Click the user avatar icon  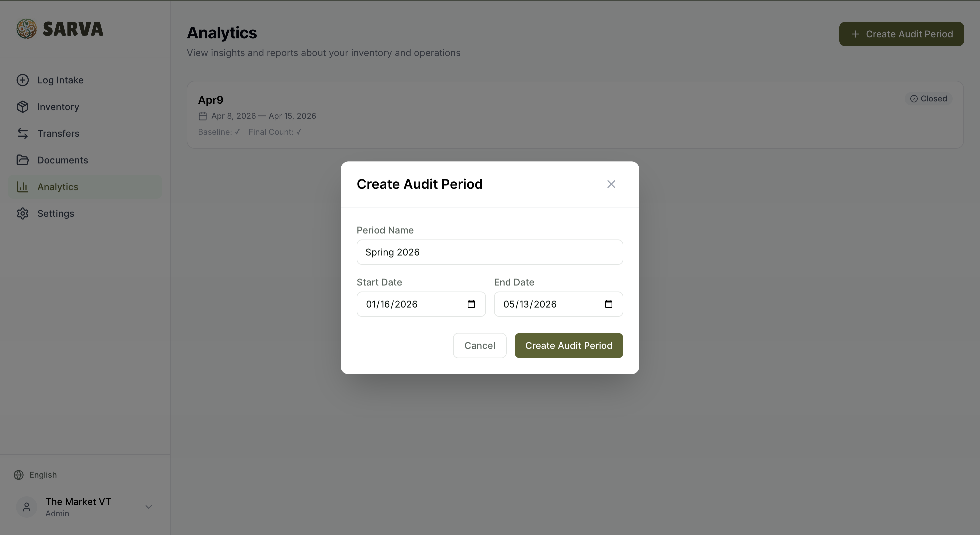(x=26, y=507)
